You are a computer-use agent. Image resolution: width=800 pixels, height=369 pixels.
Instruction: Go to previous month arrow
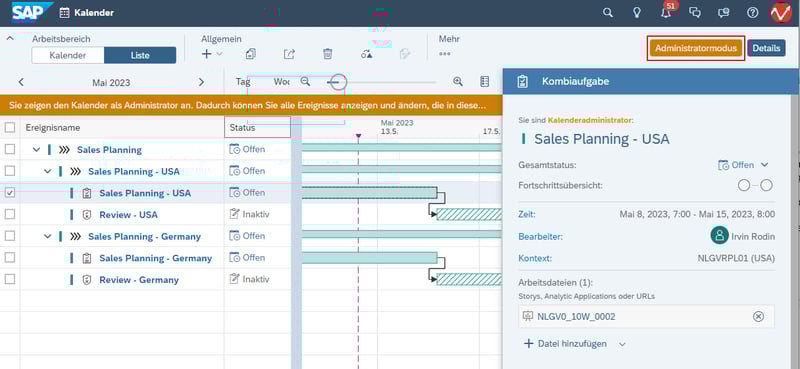21,82
